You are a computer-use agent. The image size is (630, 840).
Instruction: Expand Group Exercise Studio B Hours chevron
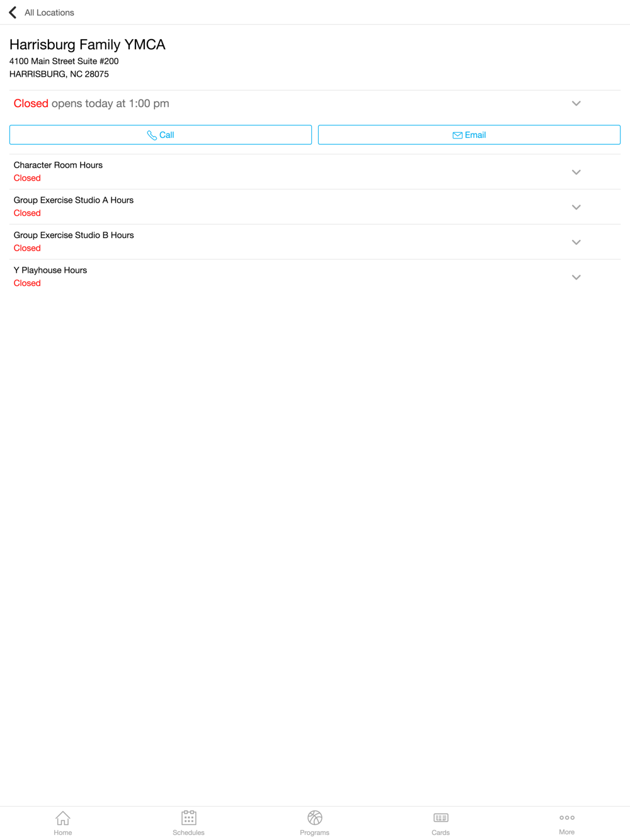(576, 242)
